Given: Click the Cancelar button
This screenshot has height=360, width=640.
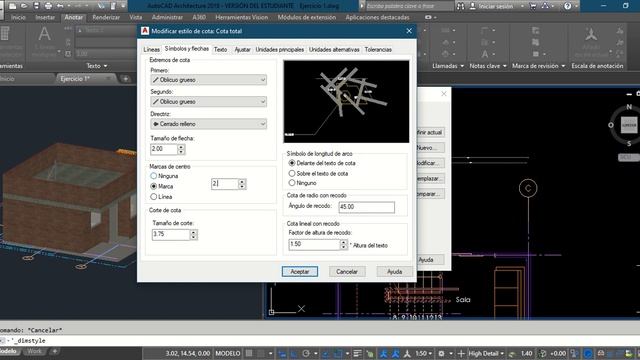Looking at the screenshot, I should click(347, 271).
